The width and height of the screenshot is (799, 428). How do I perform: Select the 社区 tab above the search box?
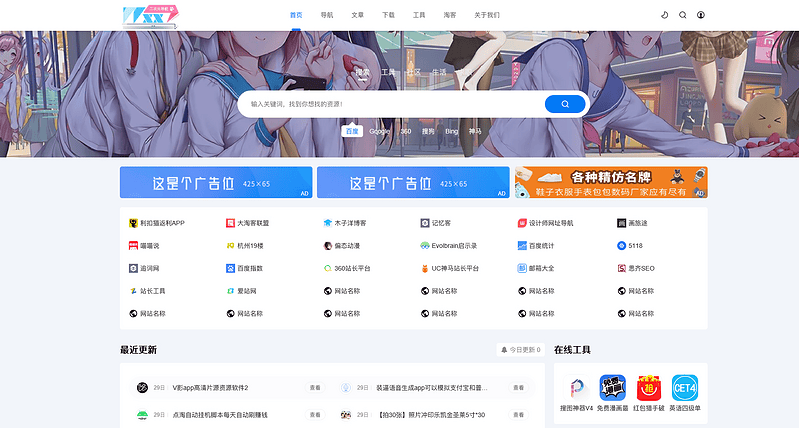pyautogui.click(x=413, y=72)
